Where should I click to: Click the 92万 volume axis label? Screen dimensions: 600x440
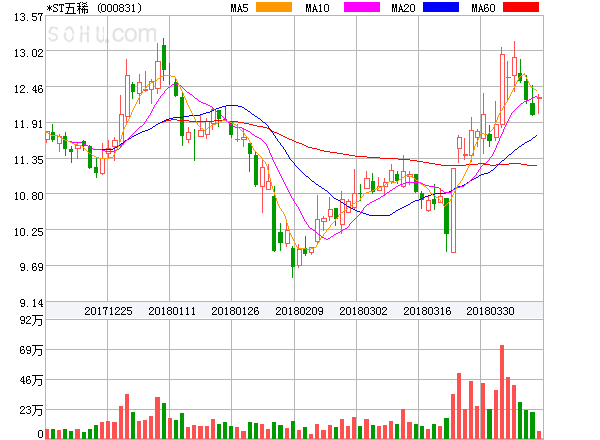point(31,320)
